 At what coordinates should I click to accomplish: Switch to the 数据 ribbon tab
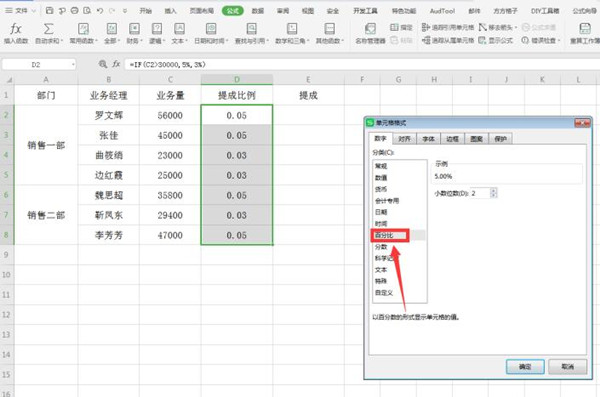point(258,11)
